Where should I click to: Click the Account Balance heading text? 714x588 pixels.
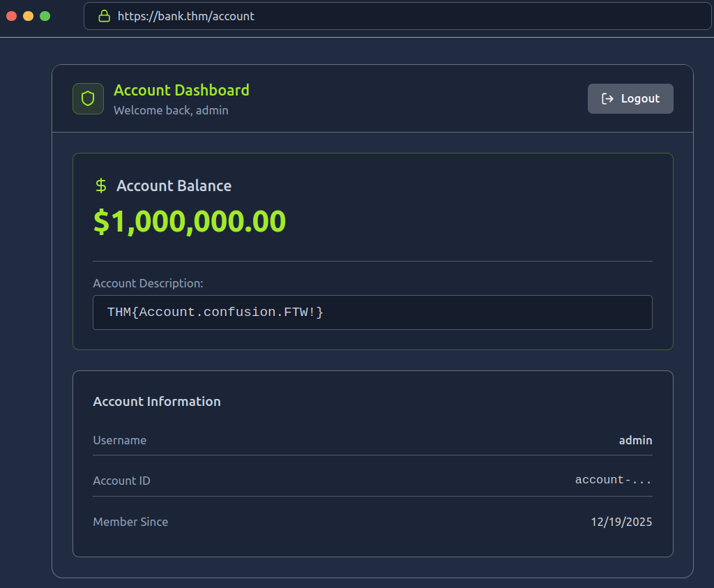click(174, 186)
